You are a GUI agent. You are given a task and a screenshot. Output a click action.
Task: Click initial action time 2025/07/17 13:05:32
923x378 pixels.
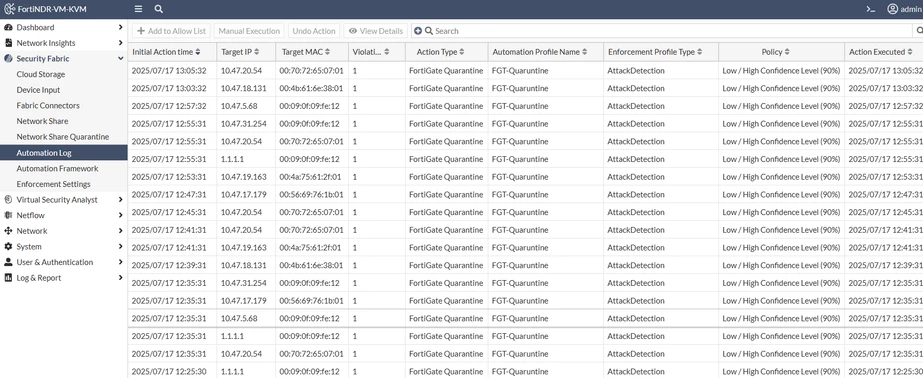click(x=169, y=71)
